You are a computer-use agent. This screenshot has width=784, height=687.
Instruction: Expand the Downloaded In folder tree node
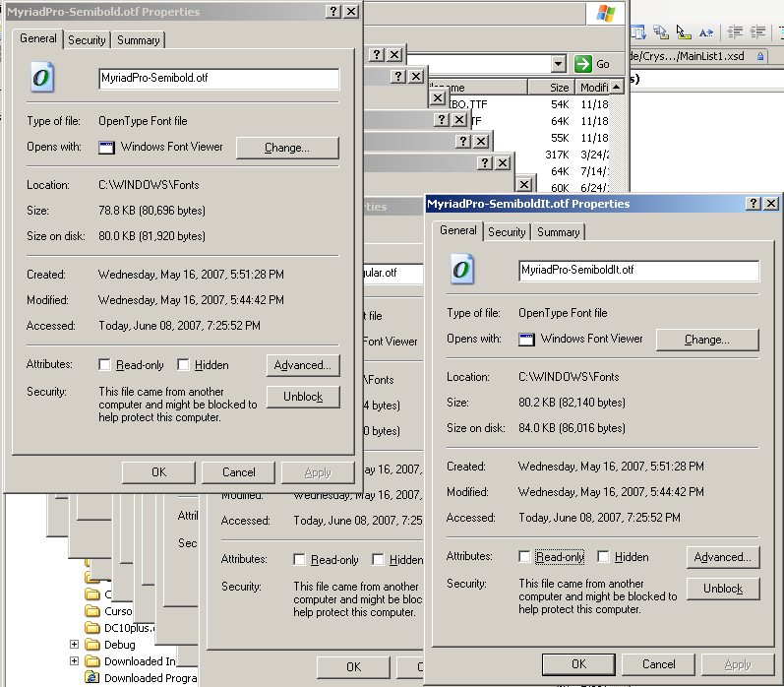coord(74,661)
